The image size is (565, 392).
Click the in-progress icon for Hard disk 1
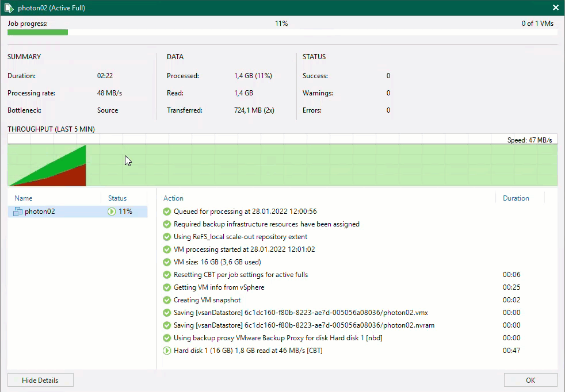click(x=167, y=350)
